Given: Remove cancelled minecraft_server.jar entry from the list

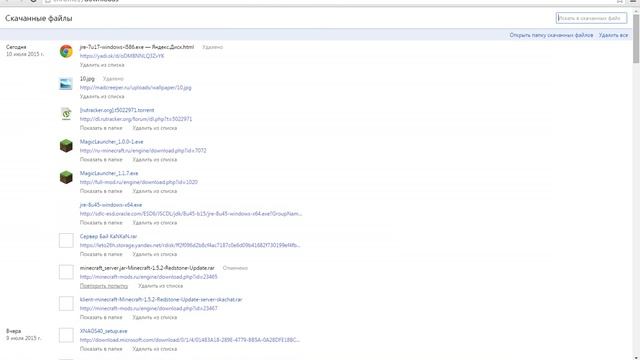Looking at the screenshot, I should 160,286.
